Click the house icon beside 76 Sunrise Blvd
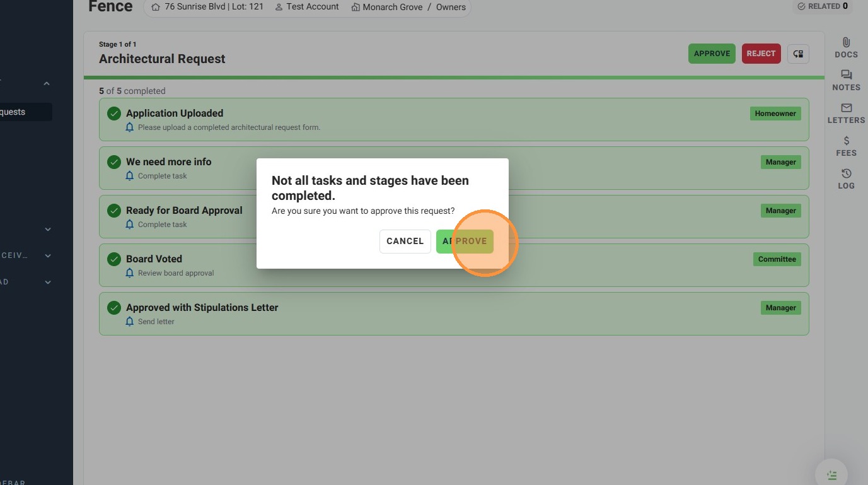Viewport: 868px width, 485px height. pos(156,7)
